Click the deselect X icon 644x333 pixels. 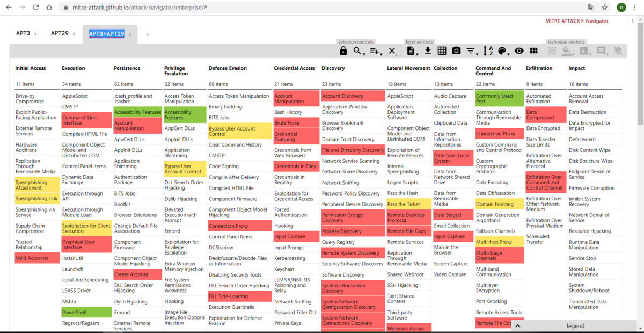392,50
